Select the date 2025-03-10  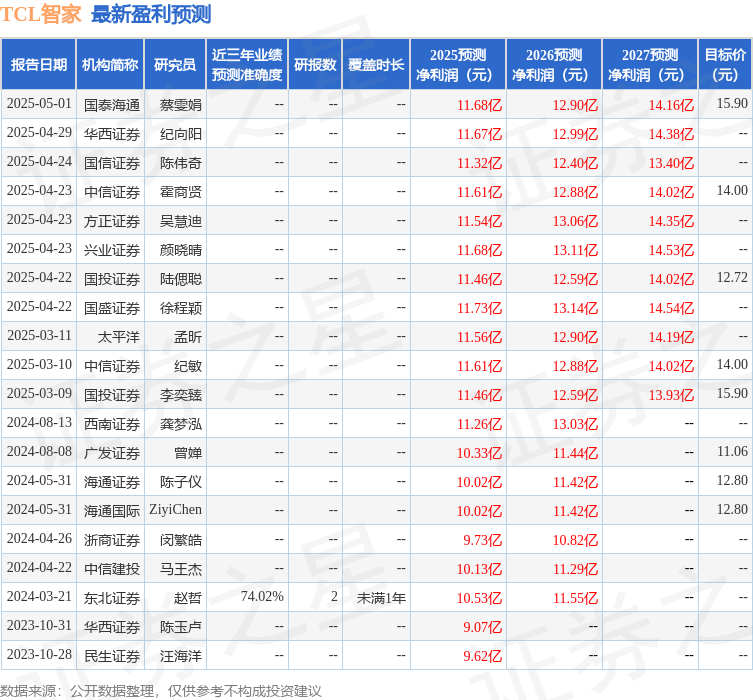(39, 365)
